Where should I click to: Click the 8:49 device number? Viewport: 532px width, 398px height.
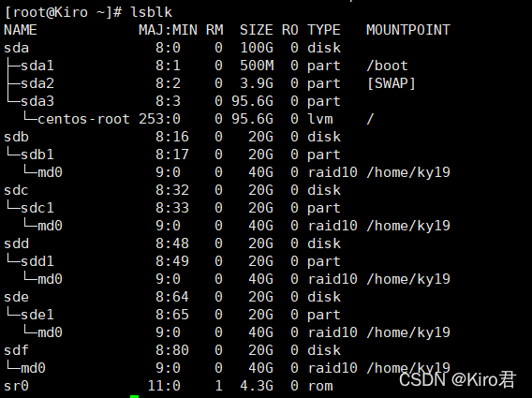tap(172, 261)
